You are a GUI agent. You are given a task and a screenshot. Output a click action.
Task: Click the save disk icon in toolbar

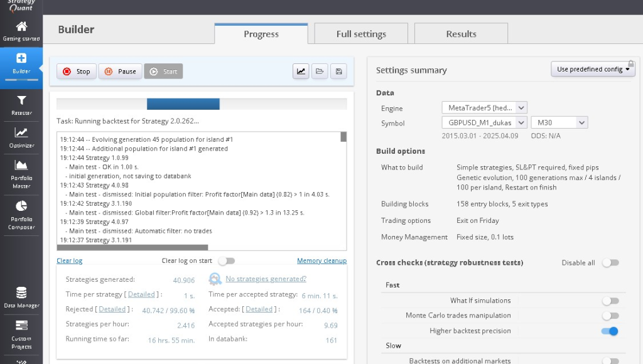(338, 72)
